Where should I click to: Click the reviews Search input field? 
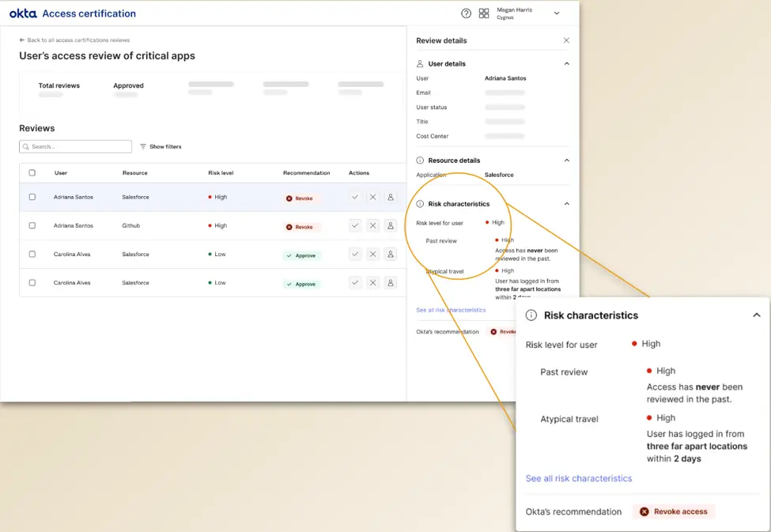tap(76, 147)
